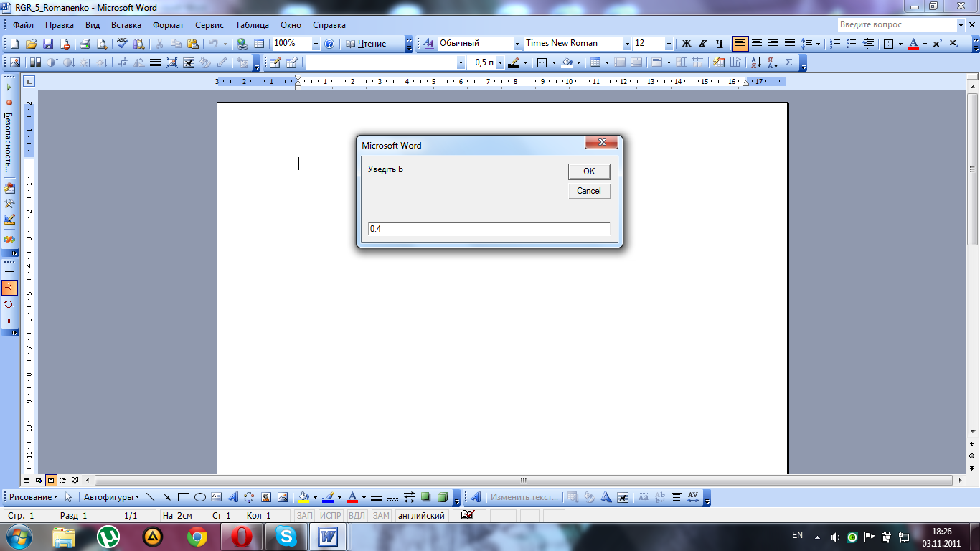980x551 pixels.
Task: Open the Times New Roman font dropdown
Action: tap(627, 44)
